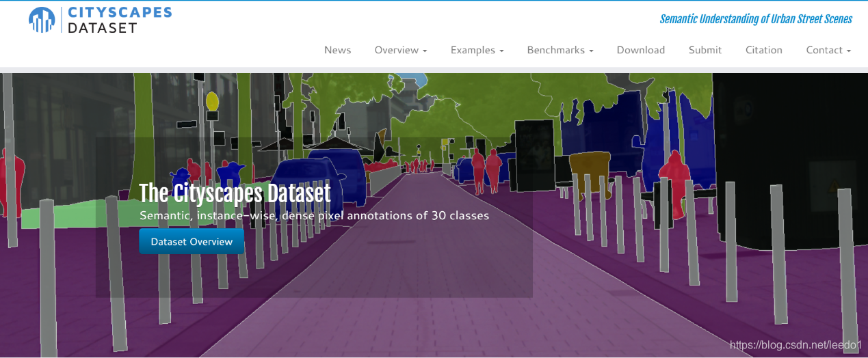Viewport: 868px width, 358px height.
Task: Expand the Overview dropdown menu
Action: (400, 50)
